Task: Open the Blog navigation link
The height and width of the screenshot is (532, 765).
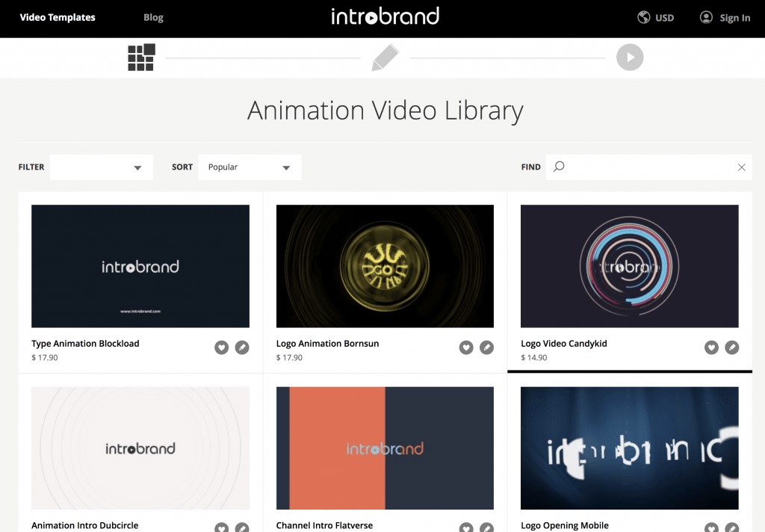Action: point(153,18)
